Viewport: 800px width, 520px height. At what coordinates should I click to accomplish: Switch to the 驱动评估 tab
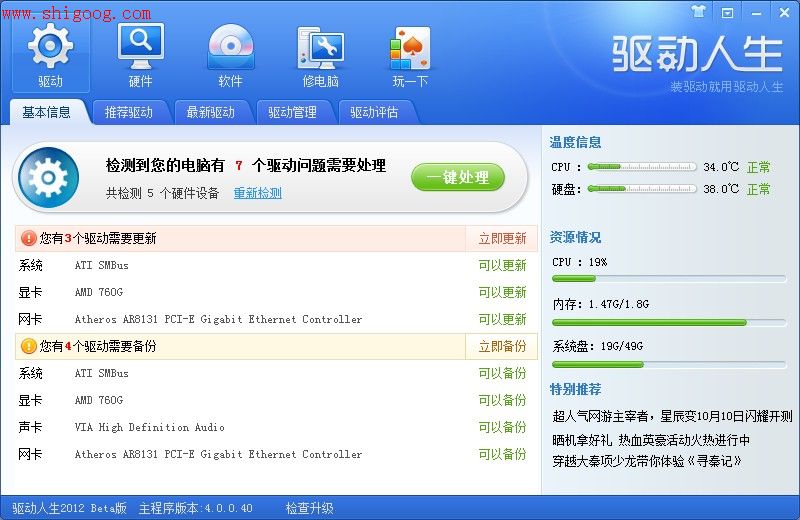[x=374, y=112]
